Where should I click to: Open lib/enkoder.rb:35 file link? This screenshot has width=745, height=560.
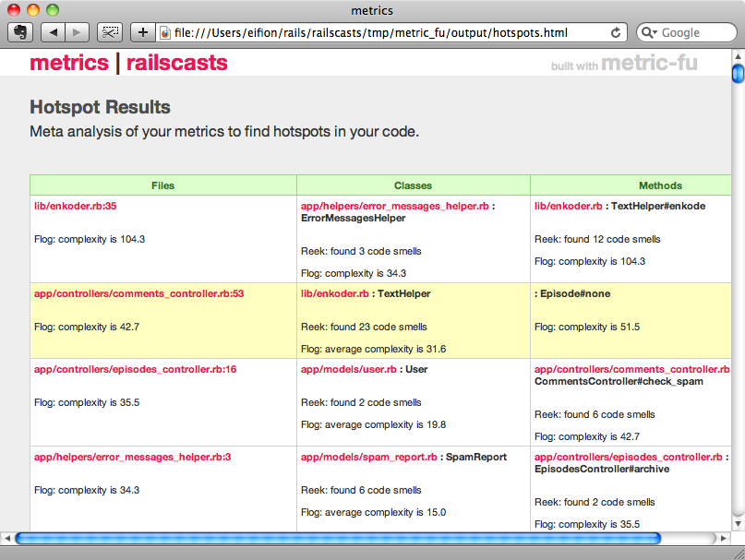click(75, 206)
